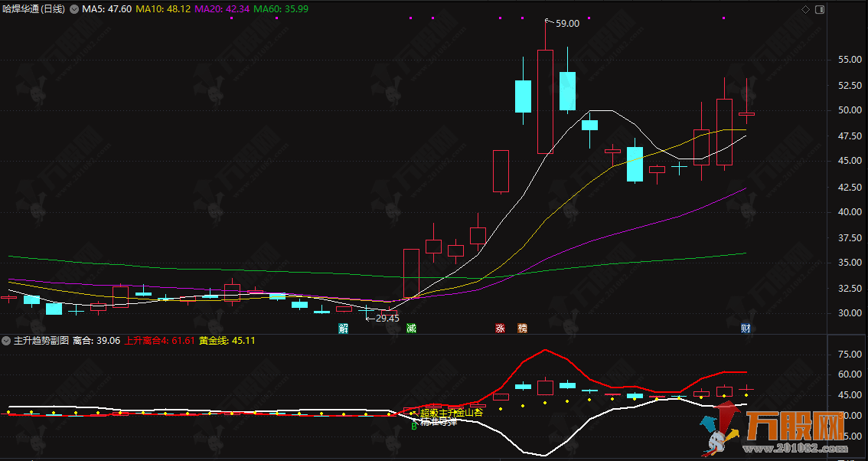
Task: Click the MA60: 35.99 green label
Action: (281, 9)
